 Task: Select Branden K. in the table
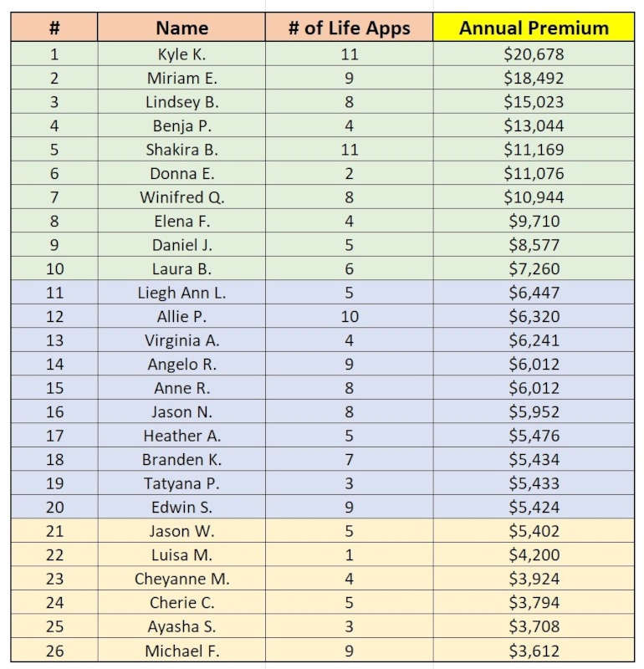pyautogui.click(x=181, y=459)
